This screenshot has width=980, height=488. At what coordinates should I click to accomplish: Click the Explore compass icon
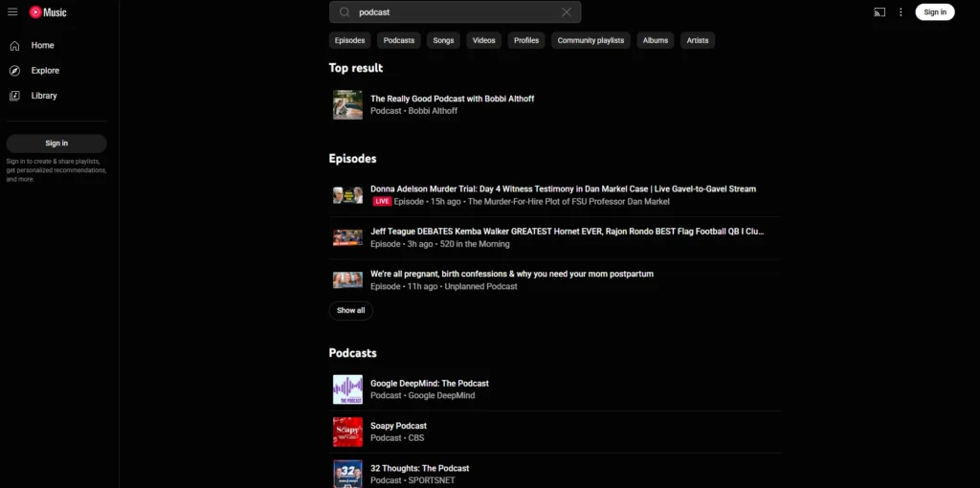(x=14, y=71)
